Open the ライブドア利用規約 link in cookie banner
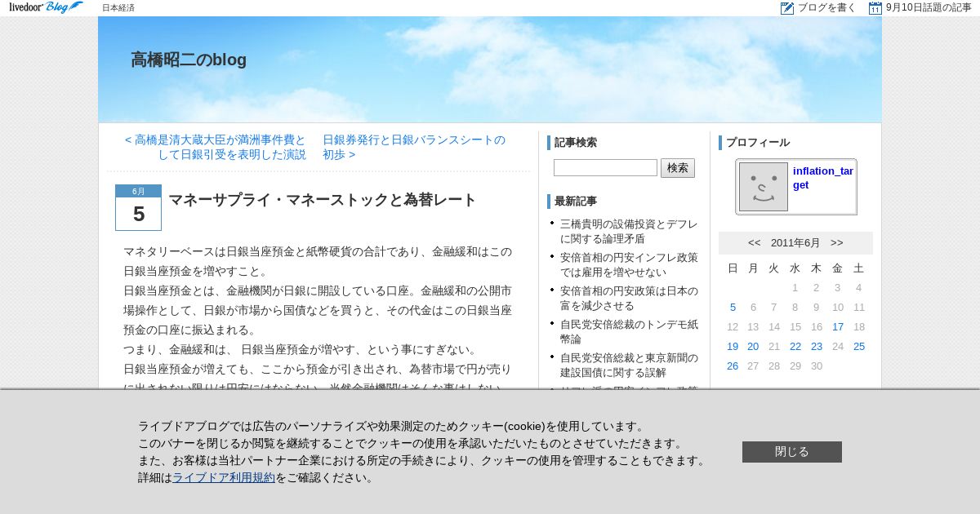 (x=224, y=478)
